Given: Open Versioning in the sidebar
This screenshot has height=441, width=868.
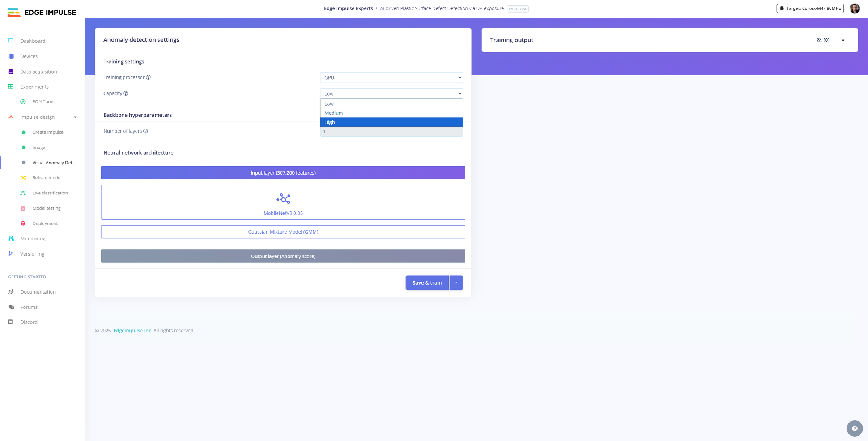Looking at the screenshot, I should [x=32, y=254].
